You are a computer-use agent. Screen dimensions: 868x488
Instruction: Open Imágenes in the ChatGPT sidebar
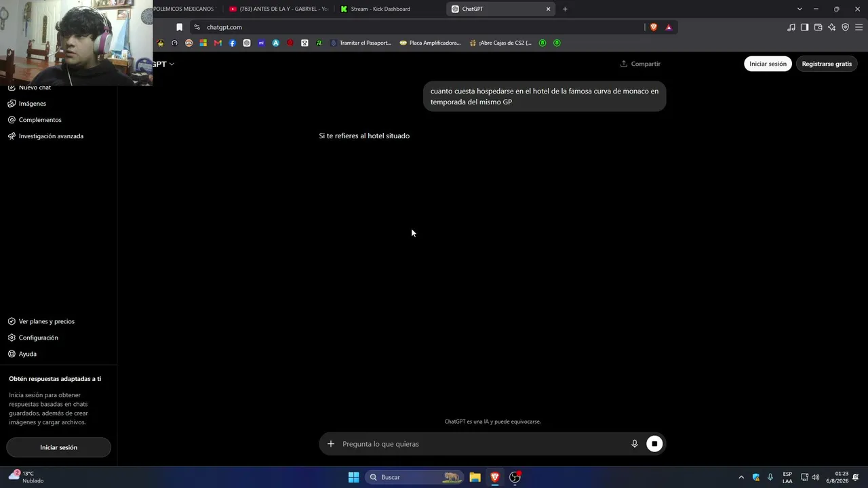(x=33, y=104)
